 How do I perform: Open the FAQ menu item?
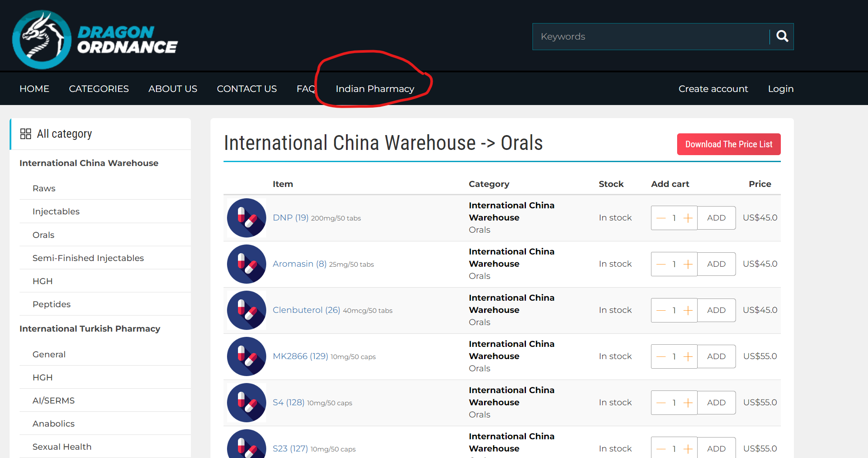[x=306, y=89]
